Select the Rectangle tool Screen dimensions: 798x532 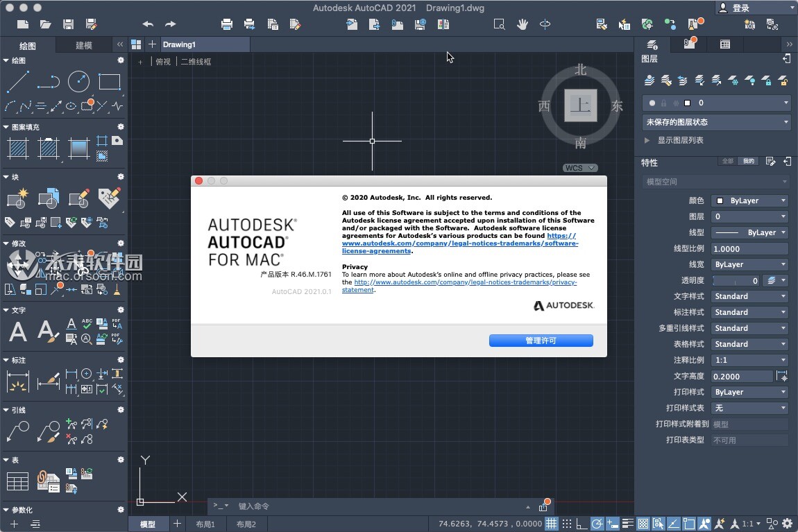click(x=110, y=81)
